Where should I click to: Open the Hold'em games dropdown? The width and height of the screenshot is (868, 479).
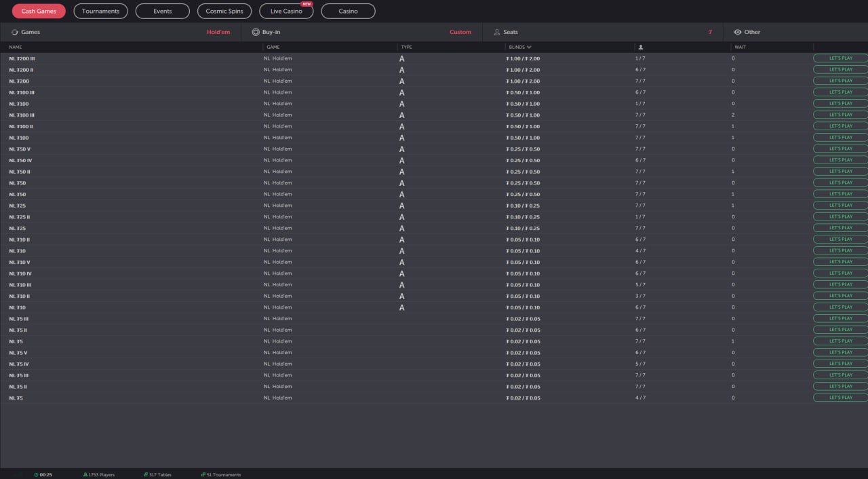pyautogui.click(x=218, y=32)
